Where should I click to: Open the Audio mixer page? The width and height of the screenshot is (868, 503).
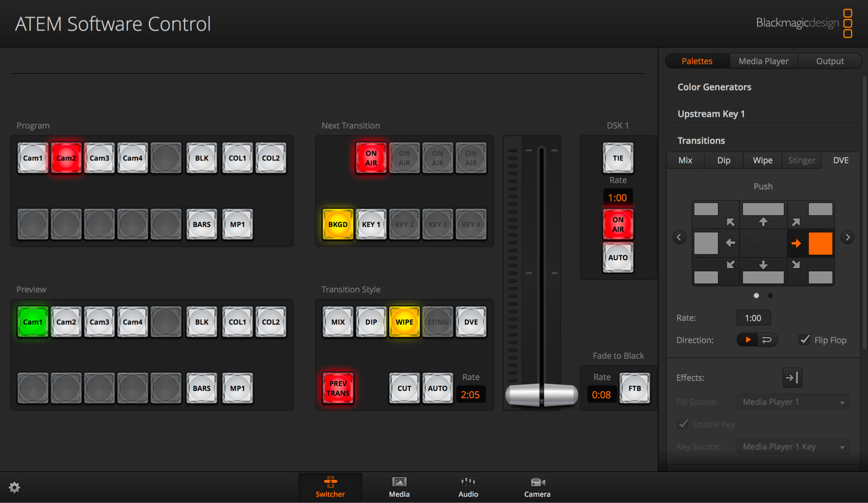(468, 487)
